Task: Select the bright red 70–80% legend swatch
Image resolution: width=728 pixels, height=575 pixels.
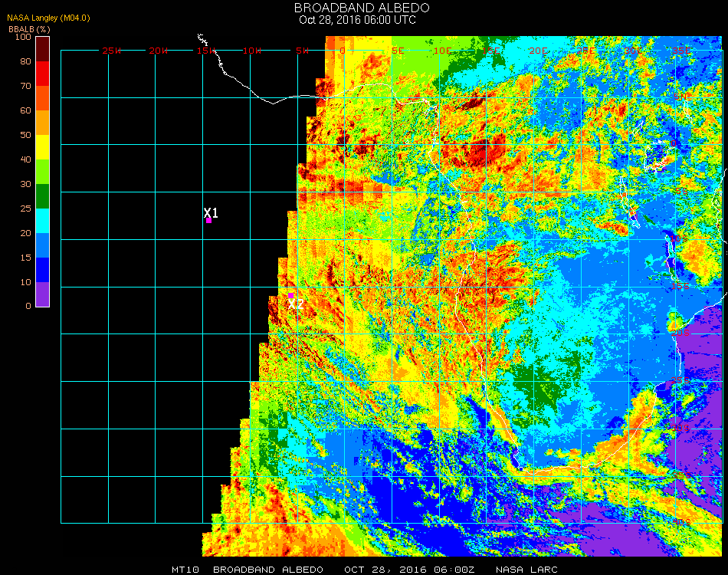Action: tap(43, 73)
